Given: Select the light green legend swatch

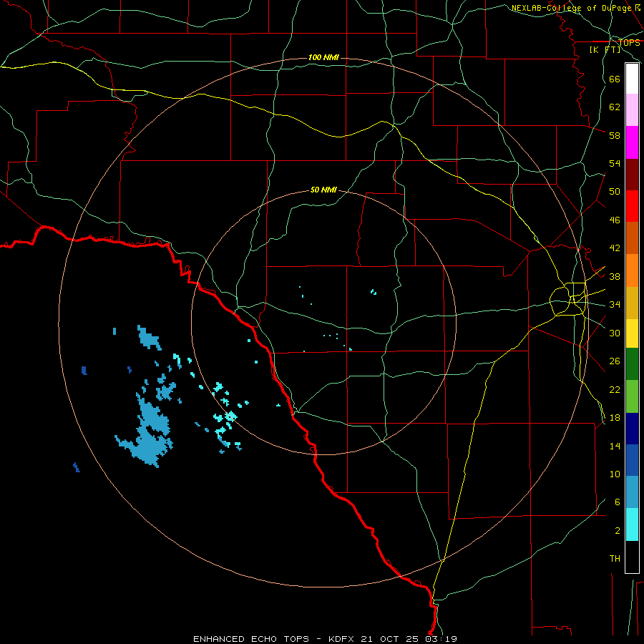Looking at the screenshot, I should [632, 396].
